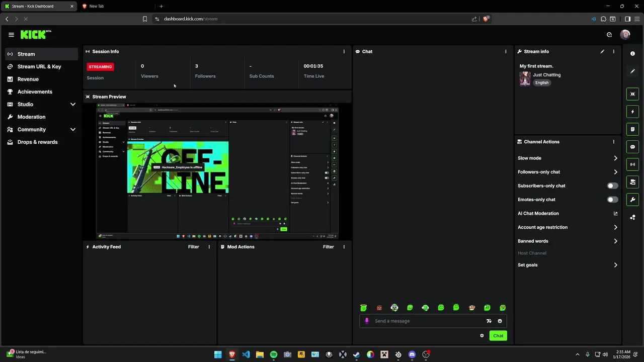Toggle the document notes widget icon in sidebar
644x362 pixels.
tap(633, 129)
